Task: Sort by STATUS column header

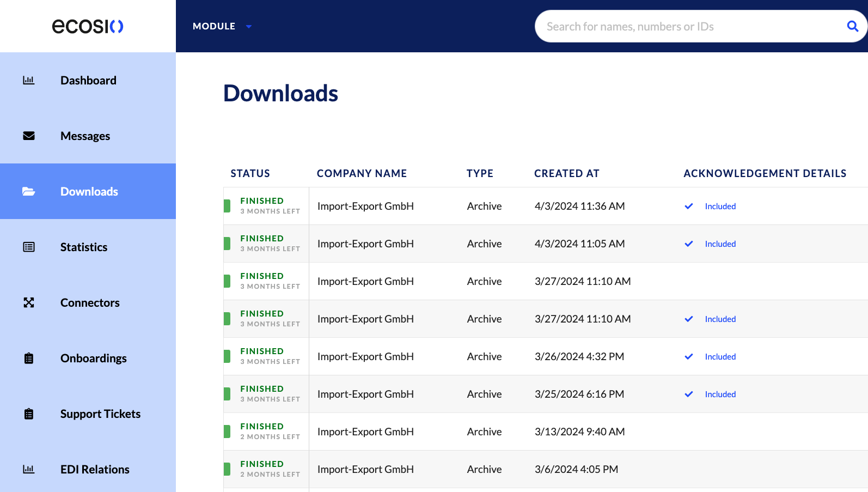Action: [x=250, y=173]
